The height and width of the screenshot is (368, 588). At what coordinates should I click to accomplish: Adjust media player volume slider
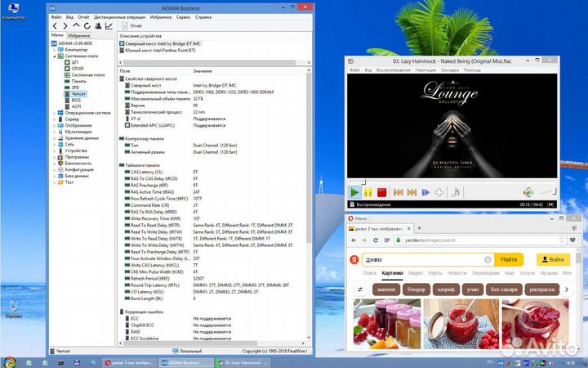(547, 192)
